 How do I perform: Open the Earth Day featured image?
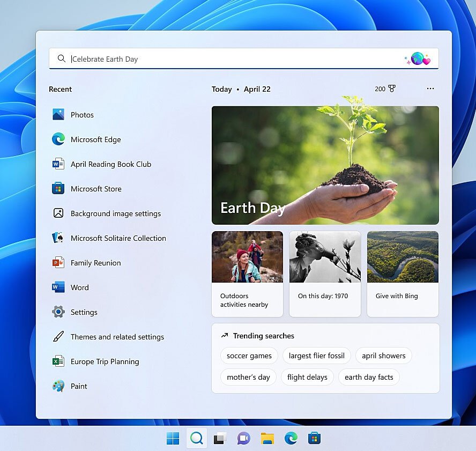(325, 165)
